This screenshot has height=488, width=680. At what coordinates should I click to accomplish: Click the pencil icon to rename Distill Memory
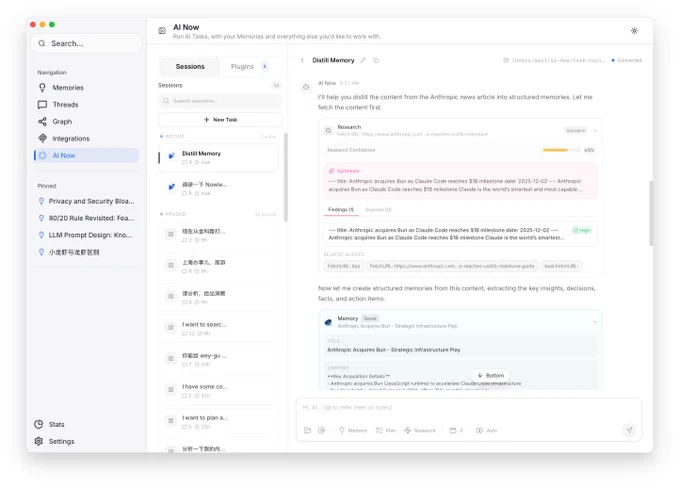363,60
